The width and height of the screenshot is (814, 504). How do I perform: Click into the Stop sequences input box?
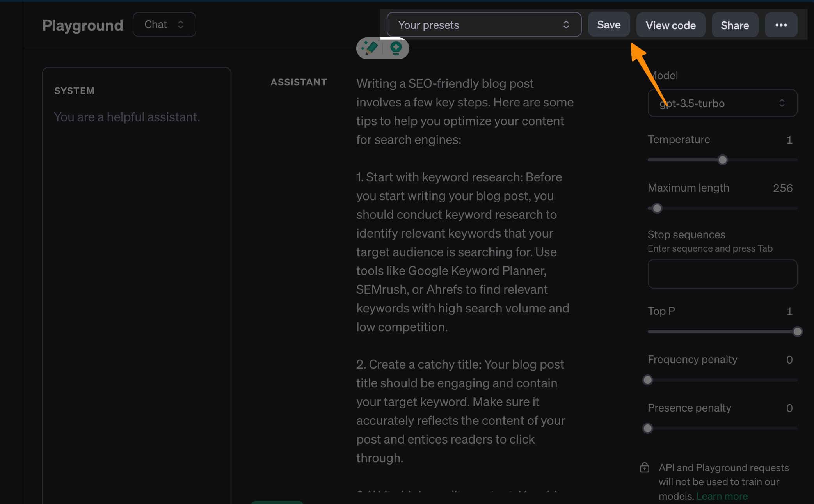pyautogui.click(x=722, y=274)
